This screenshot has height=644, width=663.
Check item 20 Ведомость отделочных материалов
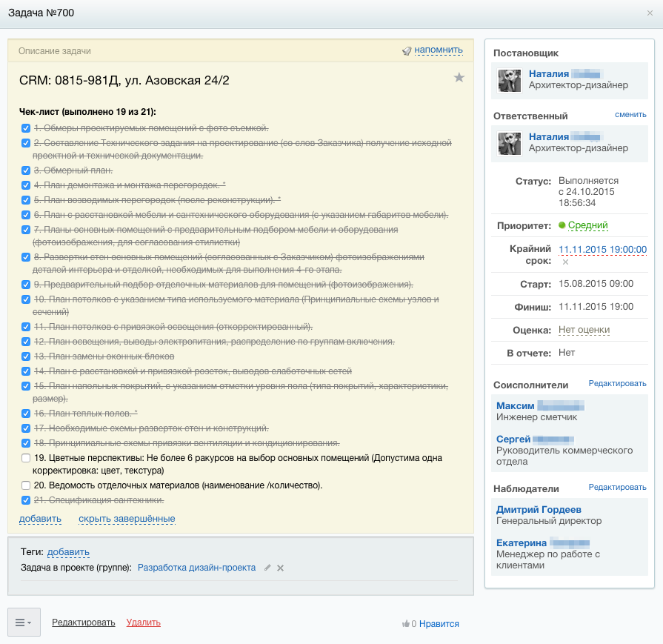pos(26,485)
